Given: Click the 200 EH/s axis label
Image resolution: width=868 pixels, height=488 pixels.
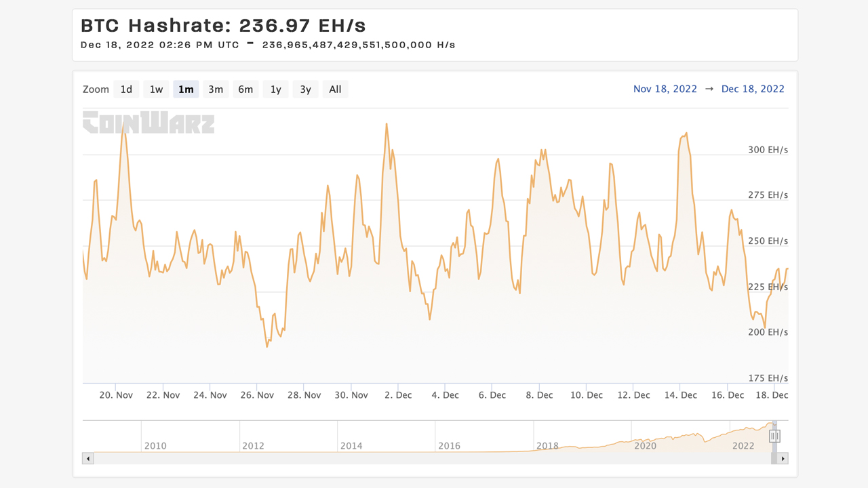Looking at the screenshot, I should pos(768,332).
